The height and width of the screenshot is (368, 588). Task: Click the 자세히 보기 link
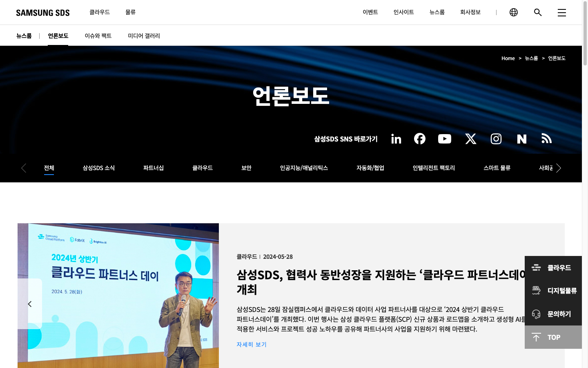[252, 345]
